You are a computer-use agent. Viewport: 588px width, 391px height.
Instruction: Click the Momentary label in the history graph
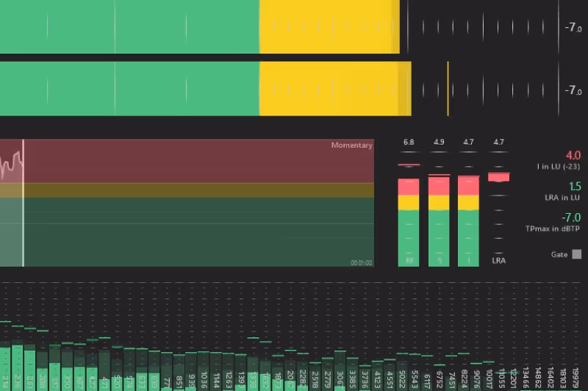click(351, 146)
